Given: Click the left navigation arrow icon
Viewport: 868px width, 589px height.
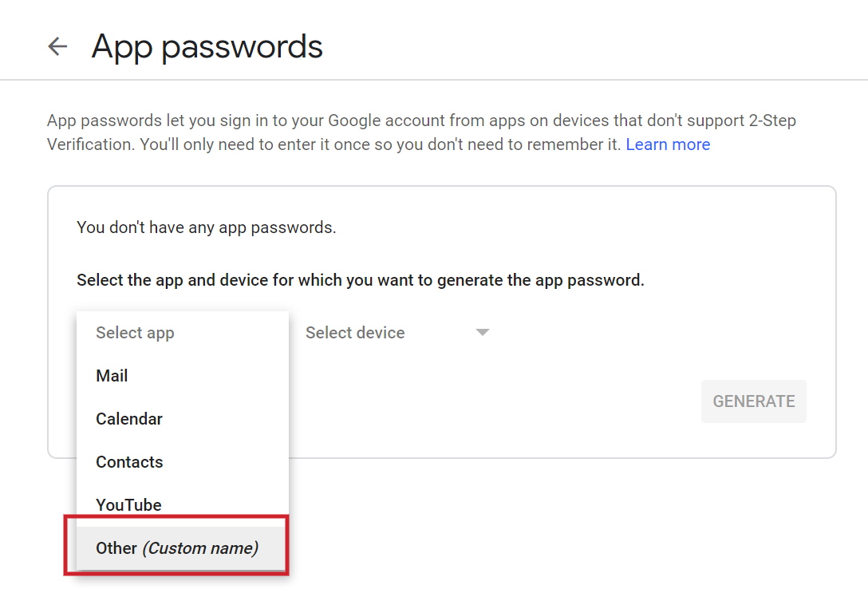Looking at the screenshot, I should [57, 46].
